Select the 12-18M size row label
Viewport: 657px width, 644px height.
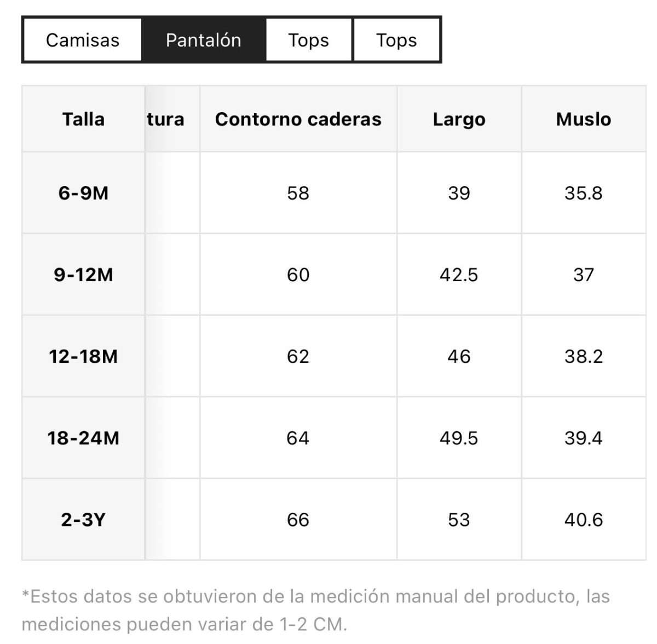pos(83,356)
